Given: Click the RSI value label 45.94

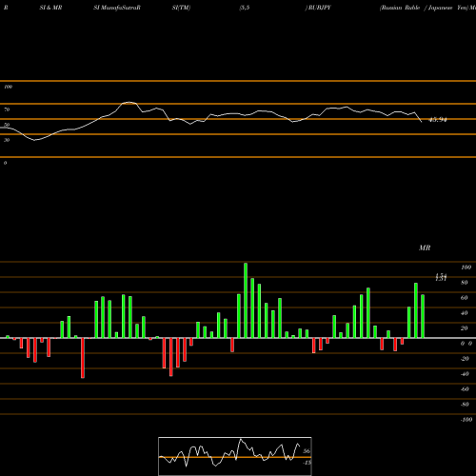Looking at the screenshot, I should point(438,120).
